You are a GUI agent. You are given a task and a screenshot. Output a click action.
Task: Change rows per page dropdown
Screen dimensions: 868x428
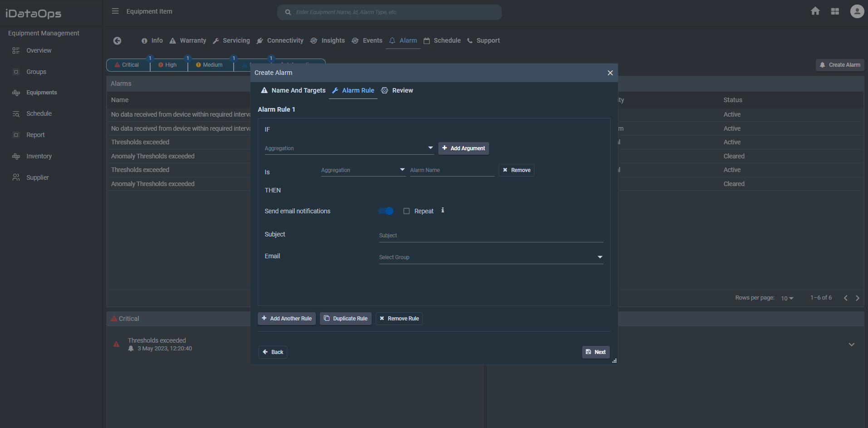(x=787, y=298)
